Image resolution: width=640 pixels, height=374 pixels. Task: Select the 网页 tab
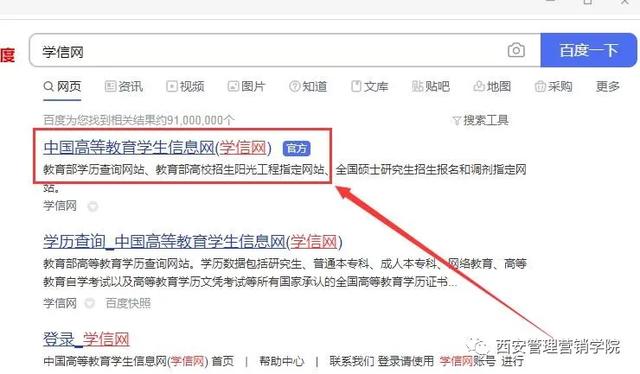(x=62, y=87)
